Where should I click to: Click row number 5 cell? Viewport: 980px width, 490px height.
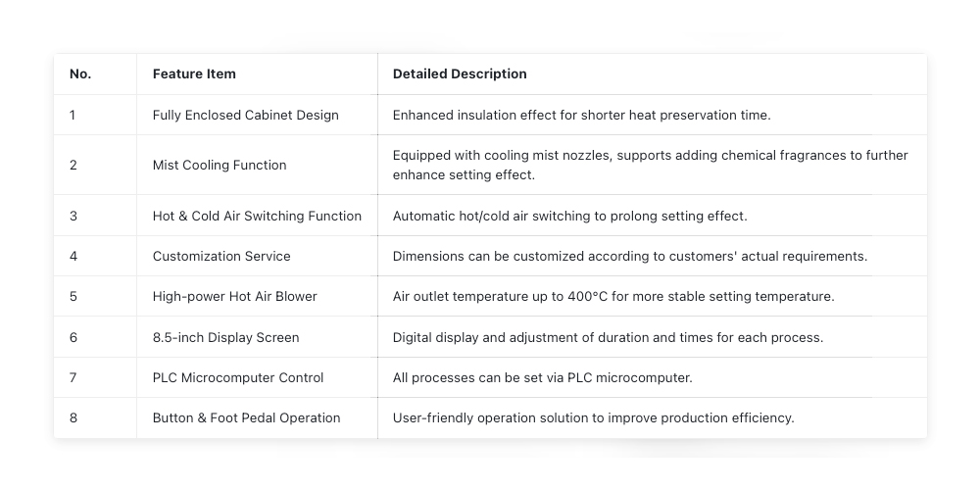73,296
